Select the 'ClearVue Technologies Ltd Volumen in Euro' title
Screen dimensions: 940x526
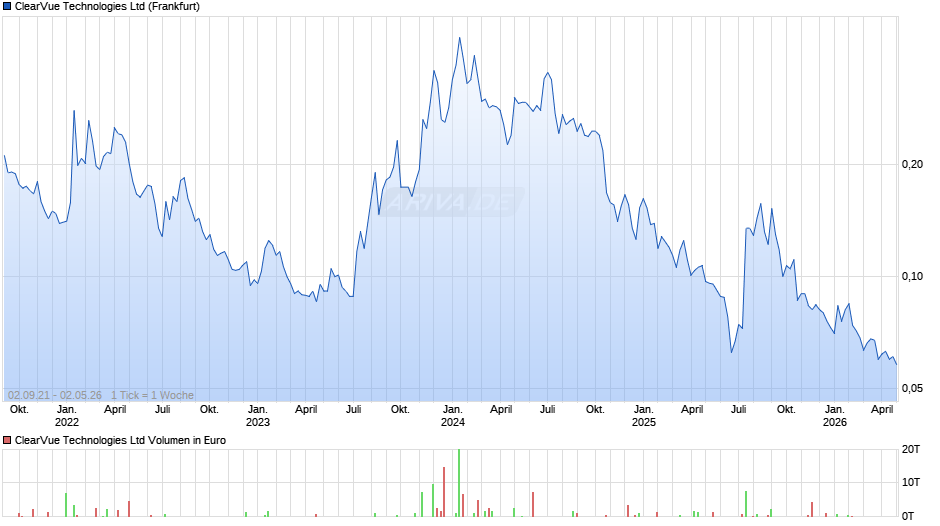(120, 441)
